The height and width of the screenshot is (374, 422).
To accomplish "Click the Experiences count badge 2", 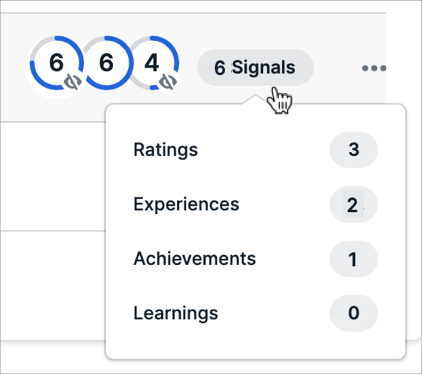I will click(x=354, y=204).
